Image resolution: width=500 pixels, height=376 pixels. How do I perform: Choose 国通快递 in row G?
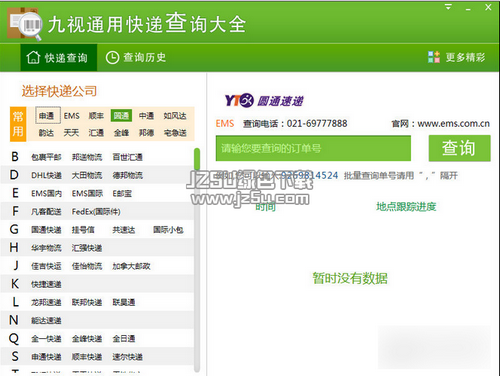pyautogui.click(x=46, y=230)
